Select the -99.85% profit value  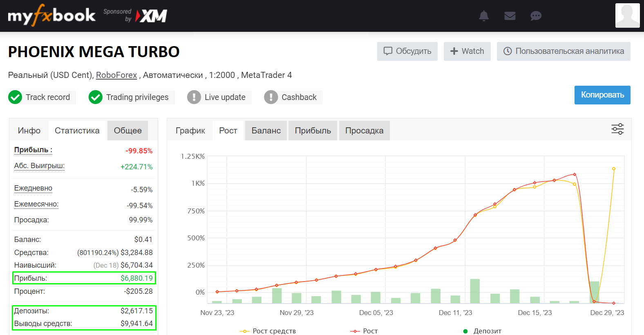139,151
